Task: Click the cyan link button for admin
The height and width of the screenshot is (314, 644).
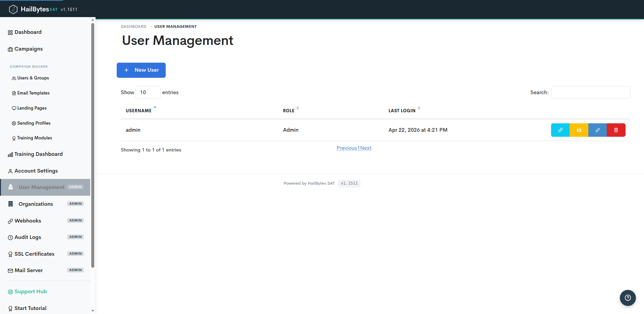Action: 560,130
